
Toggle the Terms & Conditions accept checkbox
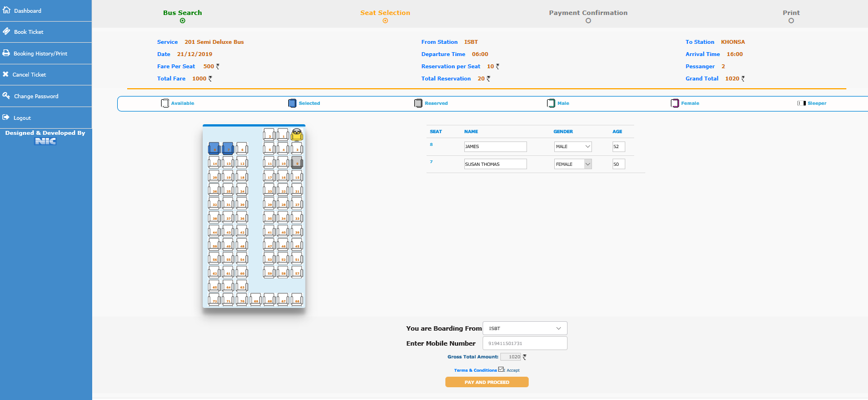point(501,369)
